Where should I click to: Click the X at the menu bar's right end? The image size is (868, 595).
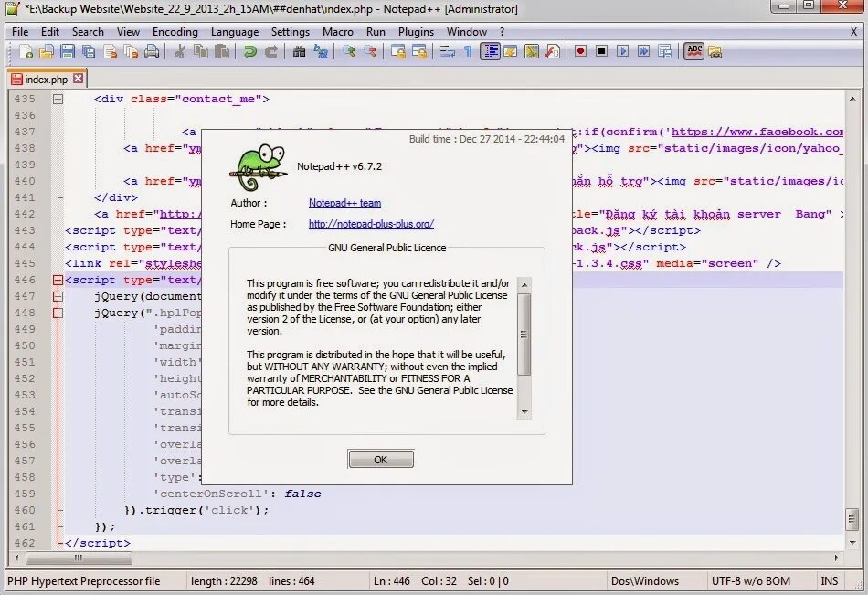tap(853, 32)
